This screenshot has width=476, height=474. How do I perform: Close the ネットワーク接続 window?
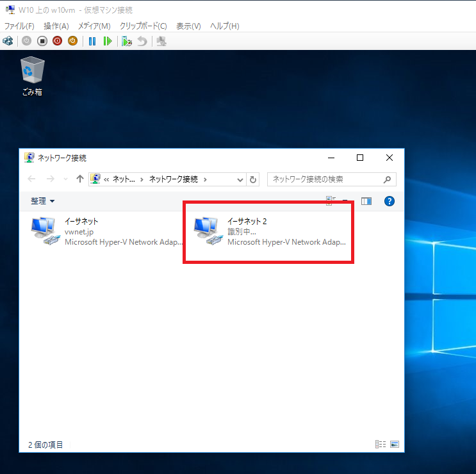(x=389, y=158)
